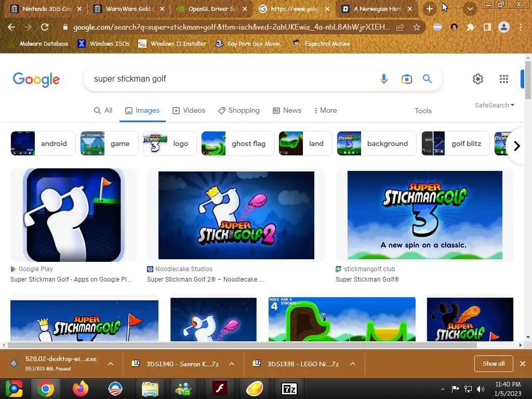
Task: Expand the More search categories menu
Action: coord(325,110)
